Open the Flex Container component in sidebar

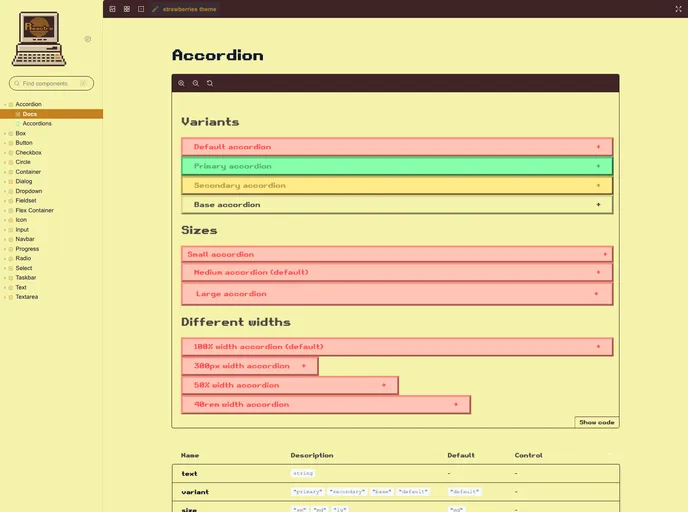(34, 211)
